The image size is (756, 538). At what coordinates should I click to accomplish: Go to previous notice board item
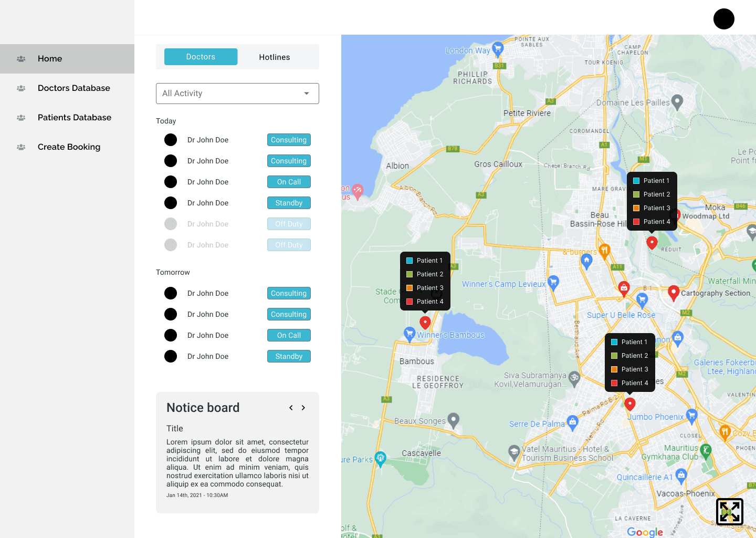(291, 408)
